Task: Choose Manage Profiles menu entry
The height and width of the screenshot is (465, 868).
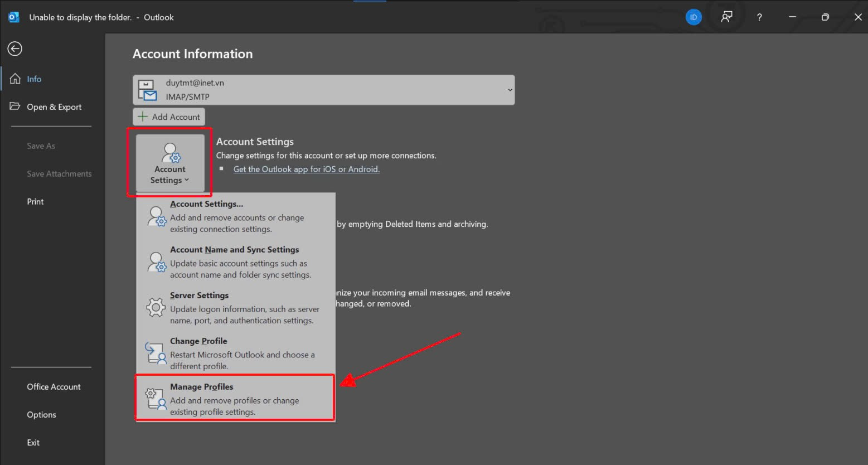Action: (236, 399)
